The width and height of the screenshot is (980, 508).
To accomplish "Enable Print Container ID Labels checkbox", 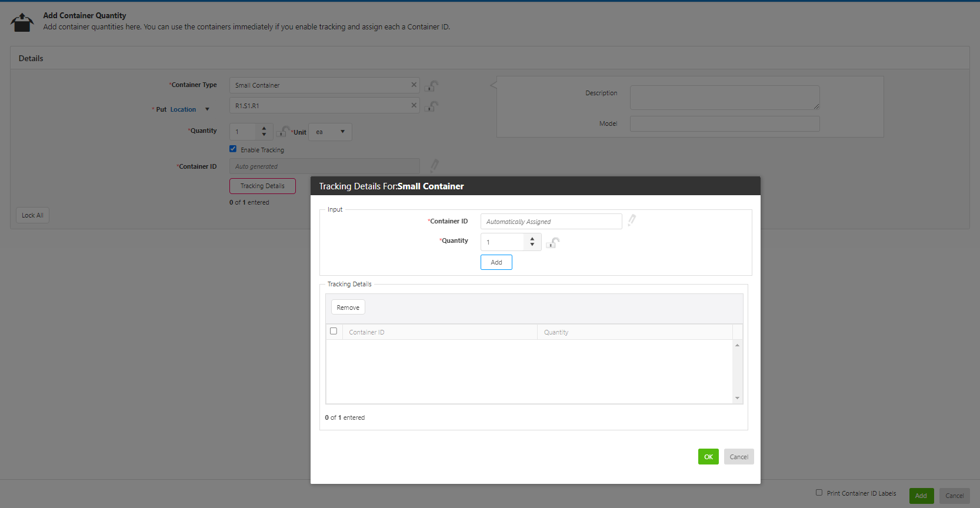I will click(x=819, y=493).
